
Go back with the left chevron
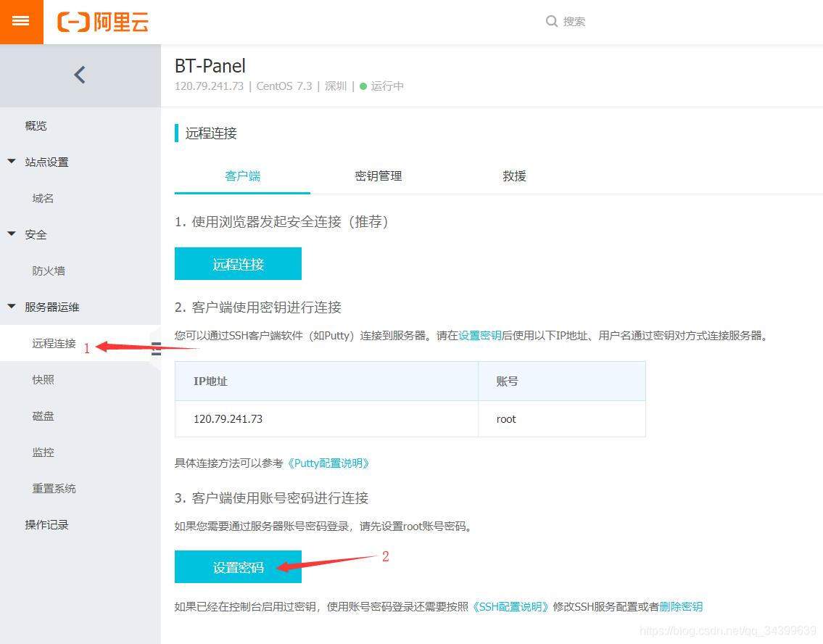(80, 75)
